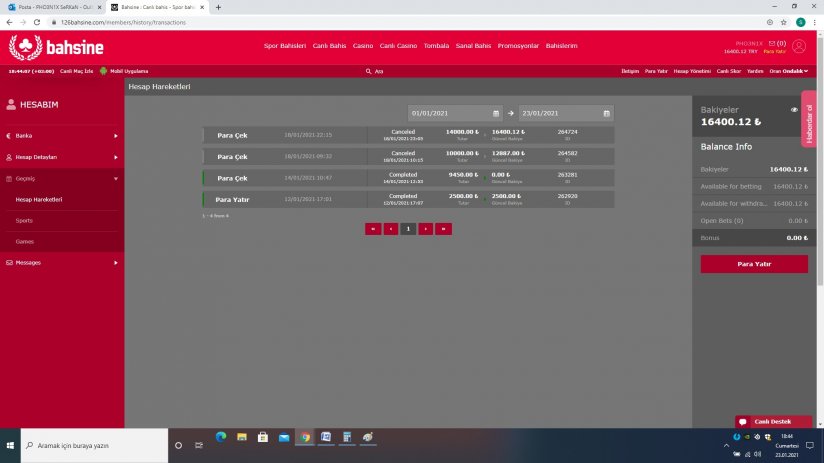Open the envelope messages icon in header
824x463 pixels.
pos(772,44)
